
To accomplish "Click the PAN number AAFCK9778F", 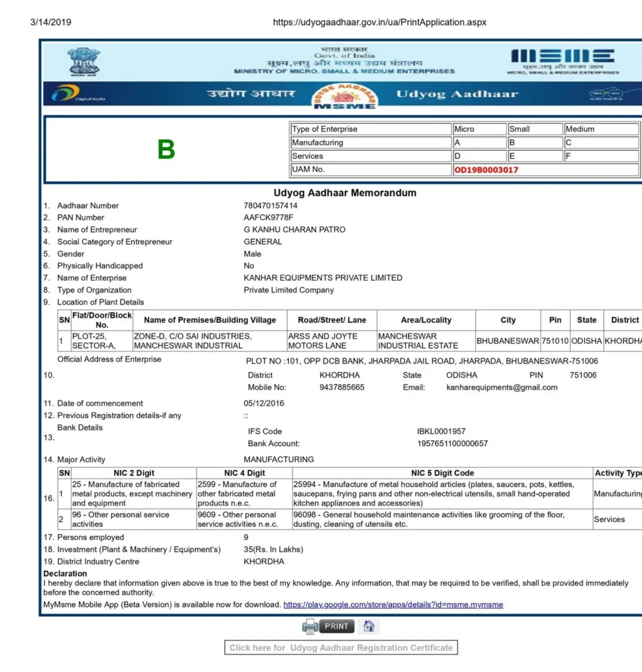I will (x=268, y=217).
